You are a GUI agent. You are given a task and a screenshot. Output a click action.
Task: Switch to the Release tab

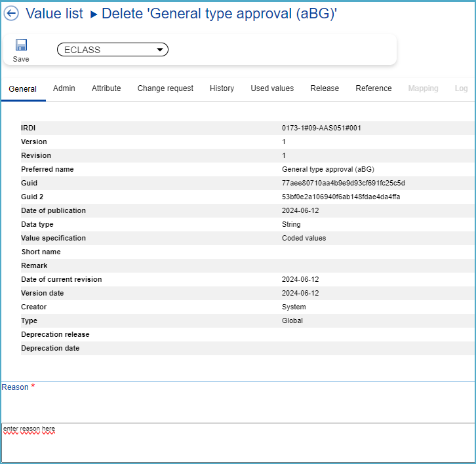pos(325,88)
